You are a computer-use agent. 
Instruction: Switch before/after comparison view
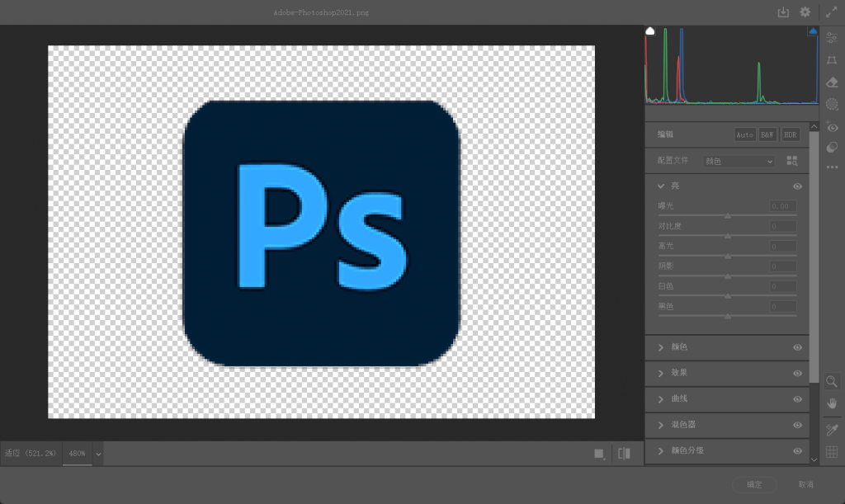point(624,454)
